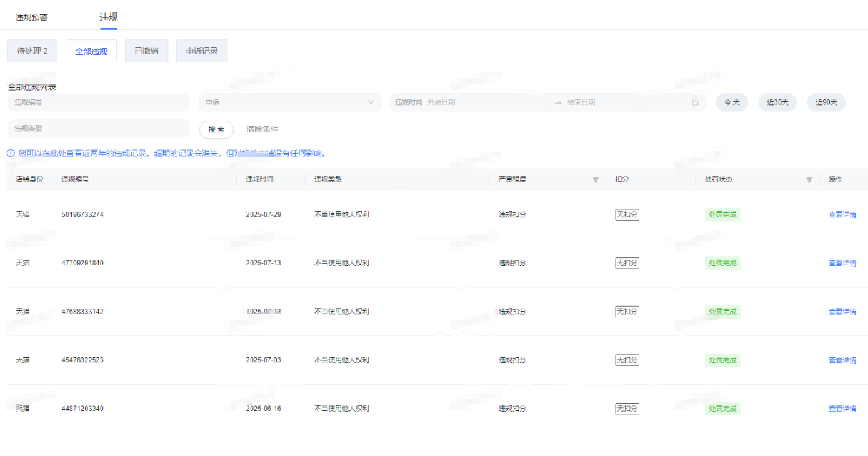Switch to the 已撤销 tab

146,51
